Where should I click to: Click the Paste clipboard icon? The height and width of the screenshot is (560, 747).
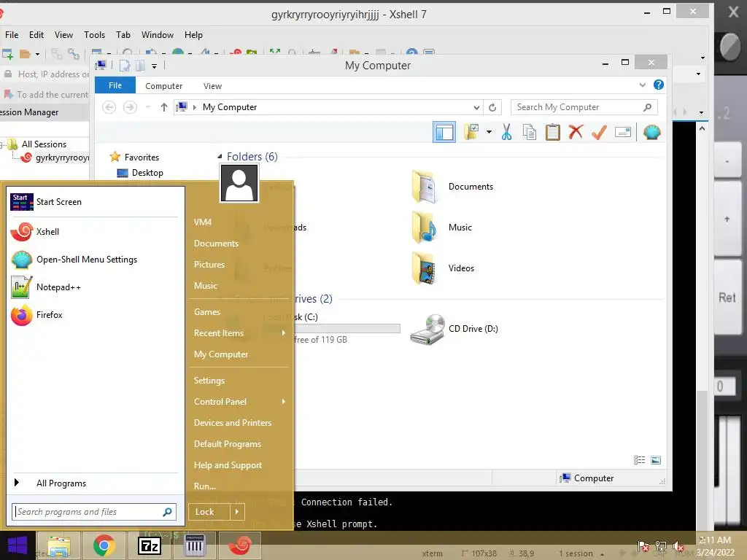[x=553, y=133]
